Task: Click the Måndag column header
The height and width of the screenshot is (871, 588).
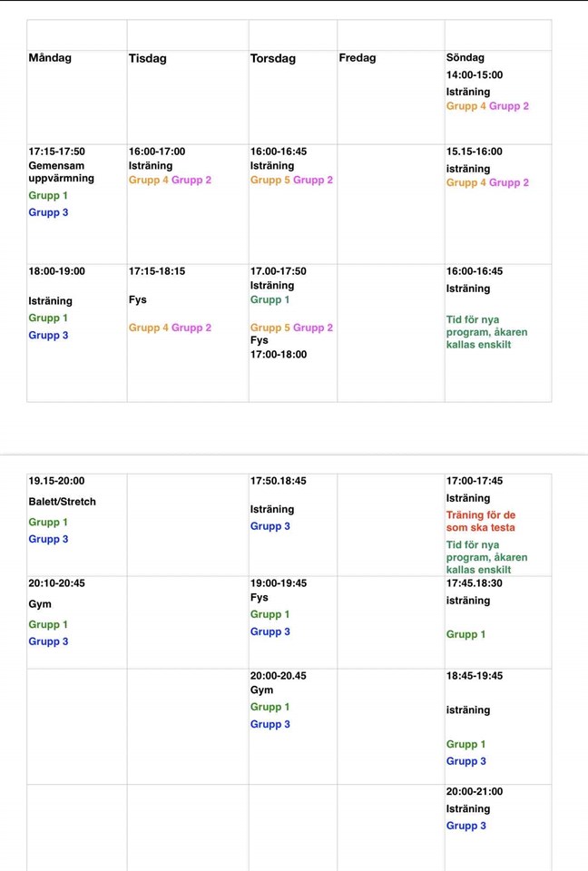Action: coord(50,58)
